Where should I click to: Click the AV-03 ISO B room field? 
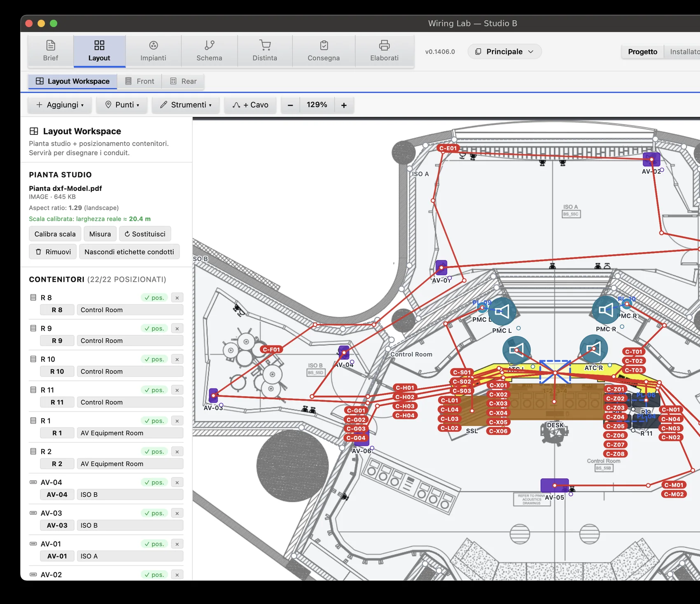point(130,525)
